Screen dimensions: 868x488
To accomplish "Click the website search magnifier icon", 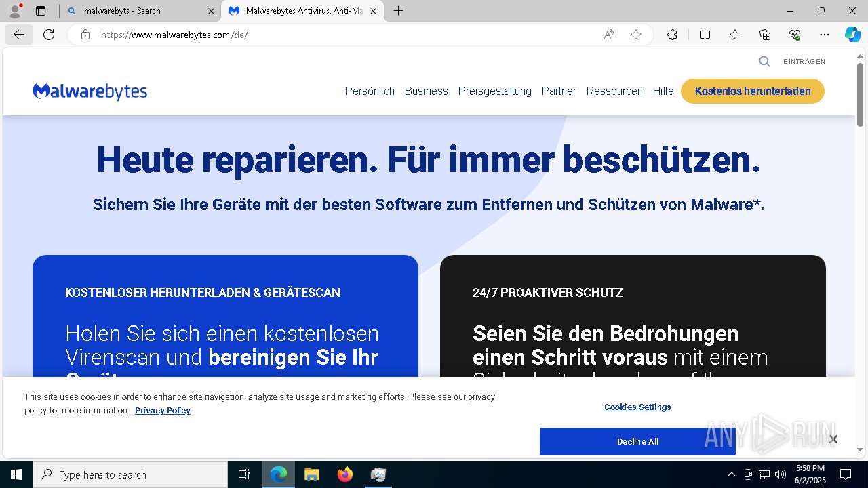I will coord(764,62).
